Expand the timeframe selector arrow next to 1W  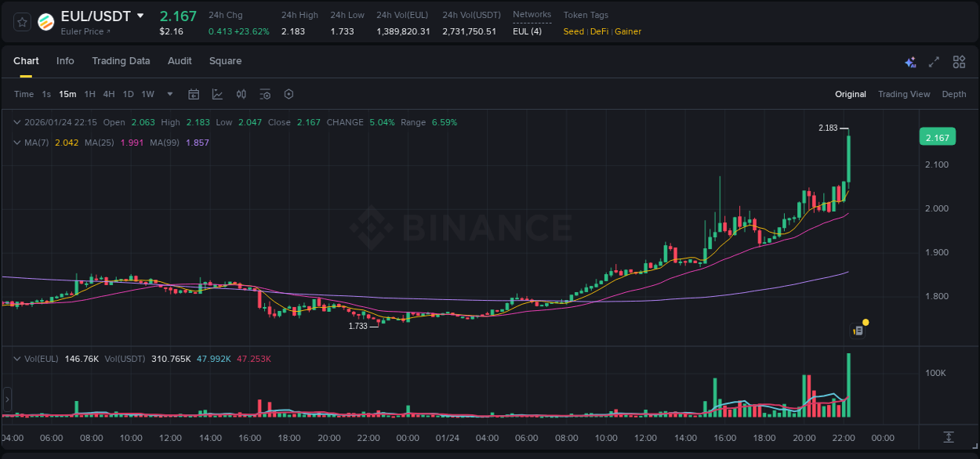[x=169, y=94]
